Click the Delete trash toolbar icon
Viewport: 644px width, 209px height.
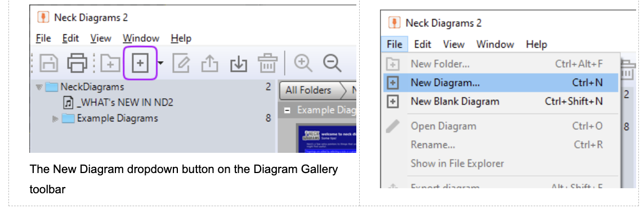coord(268,63)
